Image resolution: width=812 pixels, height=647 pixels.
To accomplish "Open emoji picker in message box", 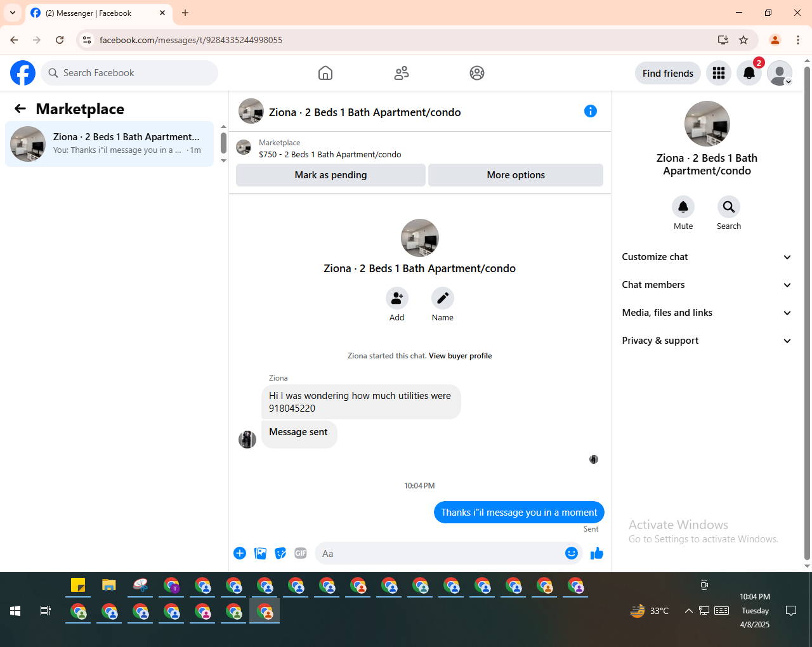I will [572, 553].
